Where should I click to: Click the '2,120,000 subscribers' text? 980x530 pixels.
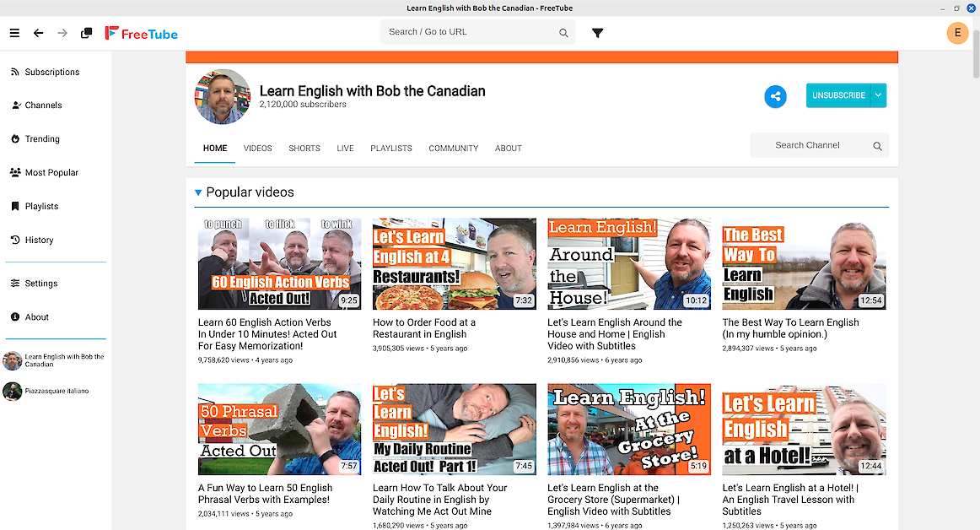tap(303, 105)
